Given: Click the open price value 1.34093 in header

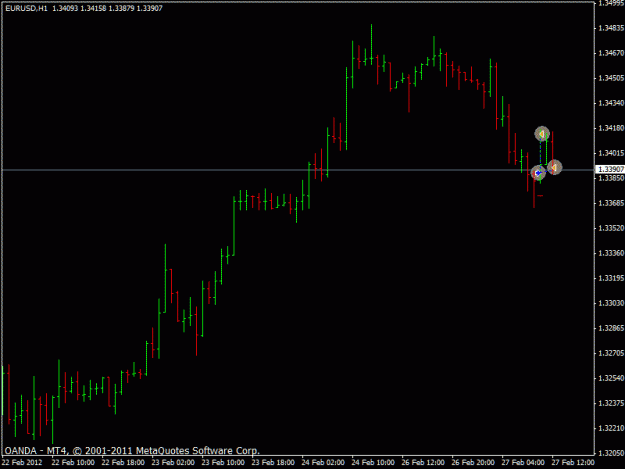Looking at the screenshot, I should [65, 8].
